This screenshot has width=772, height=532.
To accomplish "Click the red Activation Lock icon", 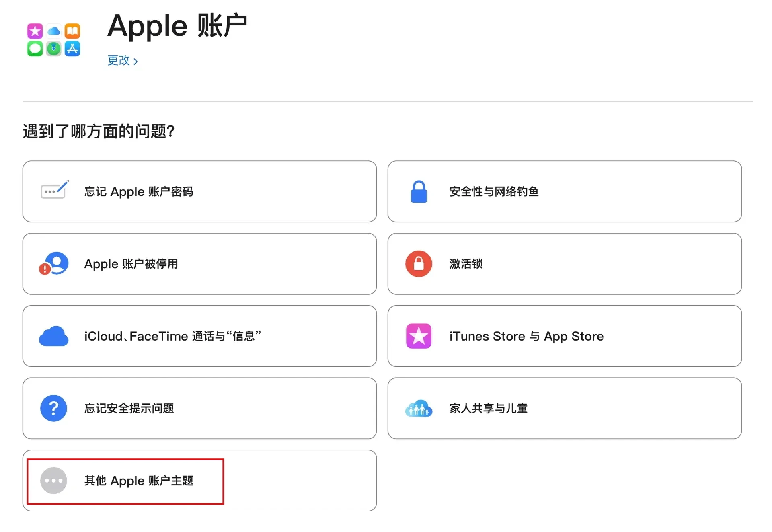I will point(419,264).
